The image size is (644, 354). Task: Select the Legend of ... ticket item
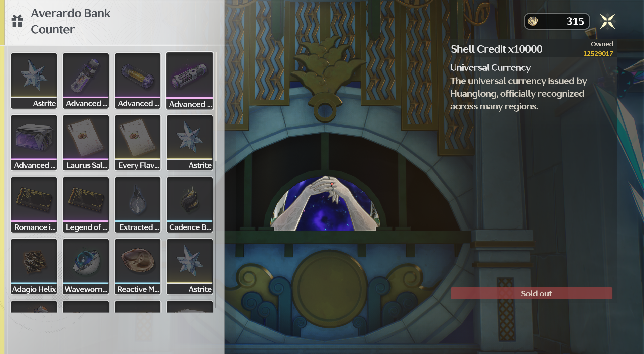point(86,205)
